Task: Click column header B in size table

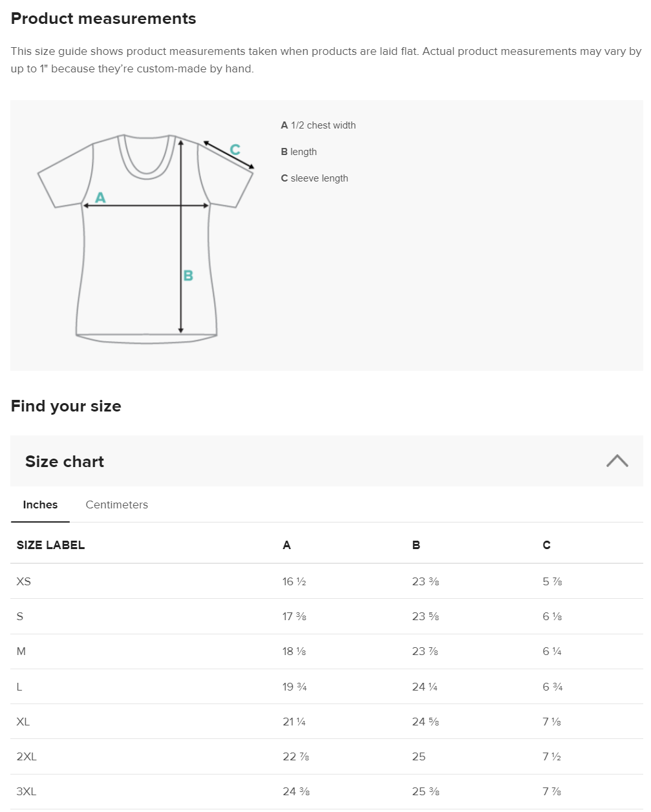Action: pyautogui.click(x=416, y=545)
